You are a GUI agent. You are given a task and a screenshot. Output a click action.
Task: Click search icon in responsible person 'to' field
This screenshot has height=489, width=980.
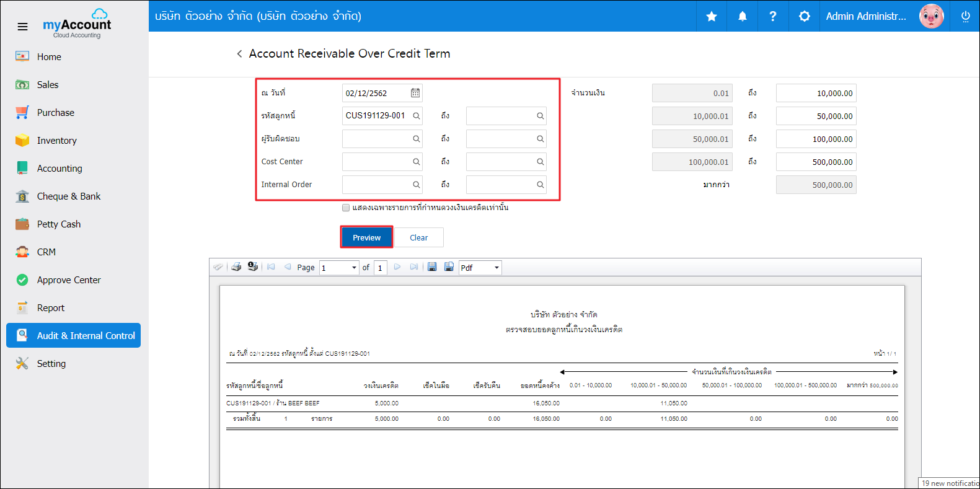(541, 139)
